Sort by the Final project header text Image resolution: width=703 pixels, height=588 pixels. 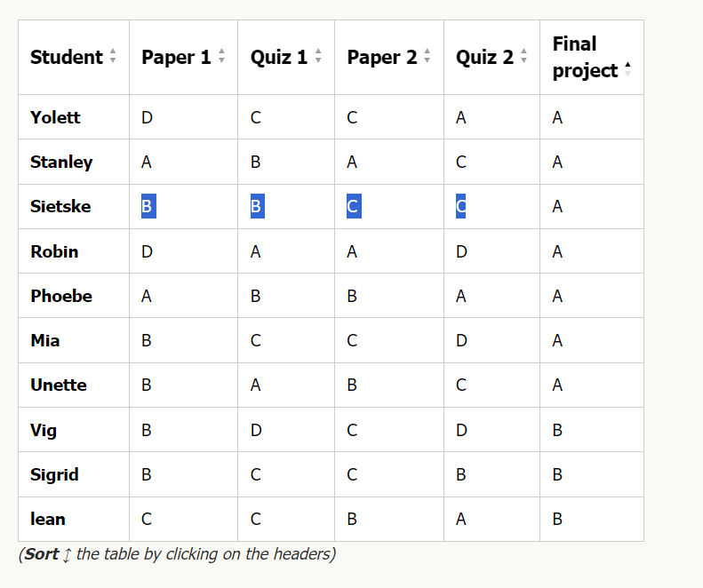pyautogui.click(x=584, y=57)
